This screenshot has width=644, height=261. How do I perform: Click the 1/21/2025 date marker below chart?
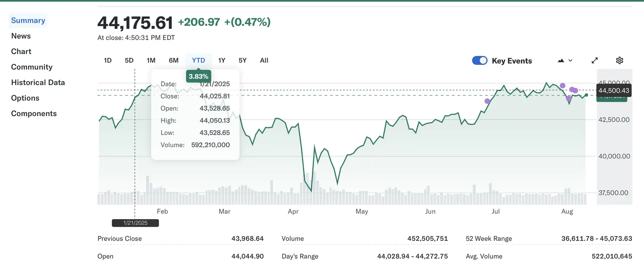coord(135,223)
